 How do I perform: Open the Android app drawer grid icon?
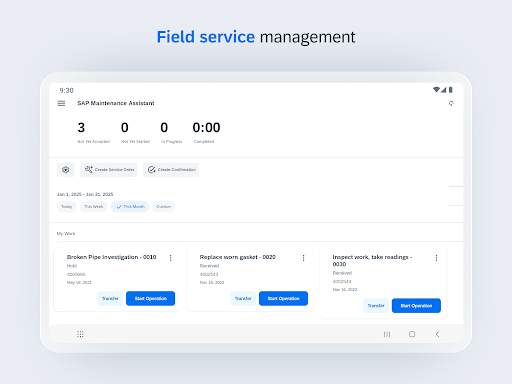tap(80, 334)
